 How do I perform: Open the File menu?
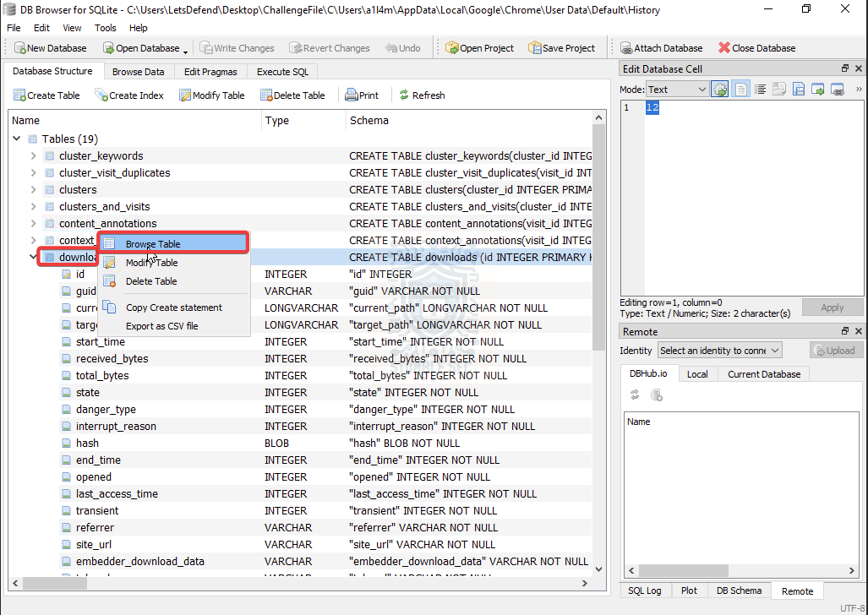pos(14,28)
